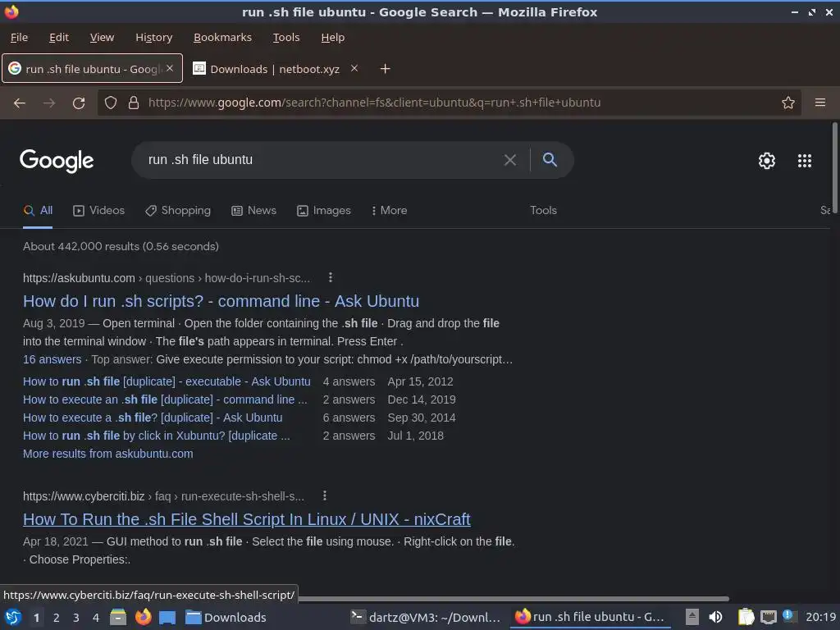The image size is (840, 630).
Task: Open the History menu
Action: [153, 38]
